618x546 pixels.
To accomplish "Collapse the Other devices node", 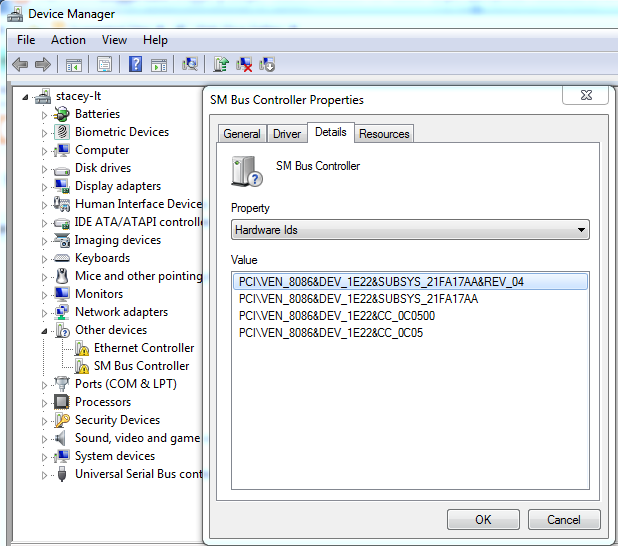I will [x=44, y=331].
